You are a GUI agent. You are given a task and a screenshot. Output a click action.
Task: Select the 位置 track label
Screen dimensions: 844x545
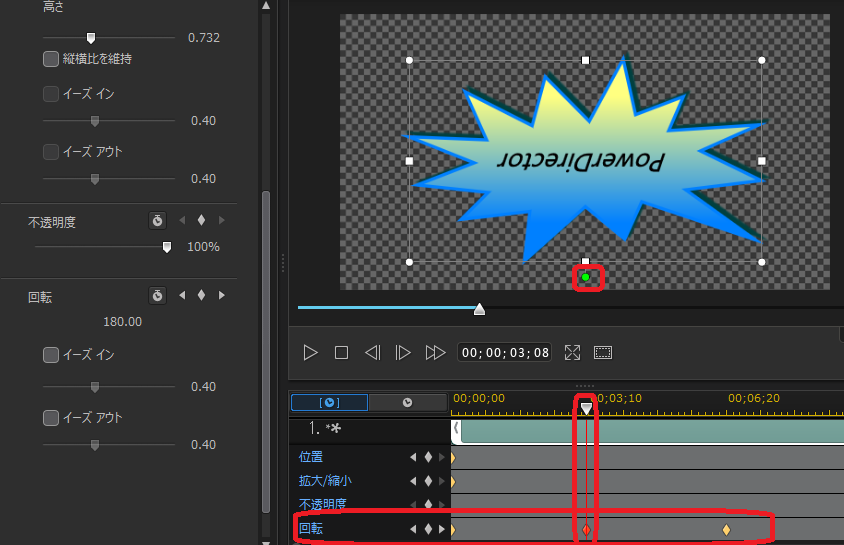tap(311, 457)
